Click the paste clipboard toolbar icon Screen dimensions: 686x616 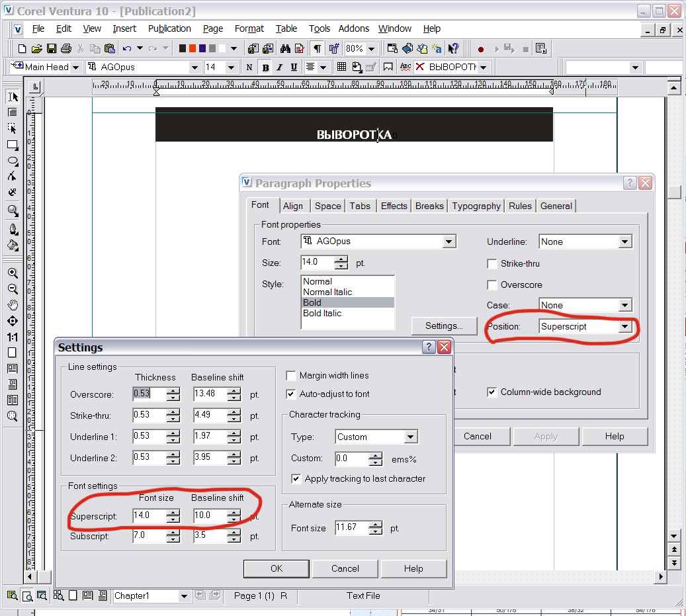[110, 48]
